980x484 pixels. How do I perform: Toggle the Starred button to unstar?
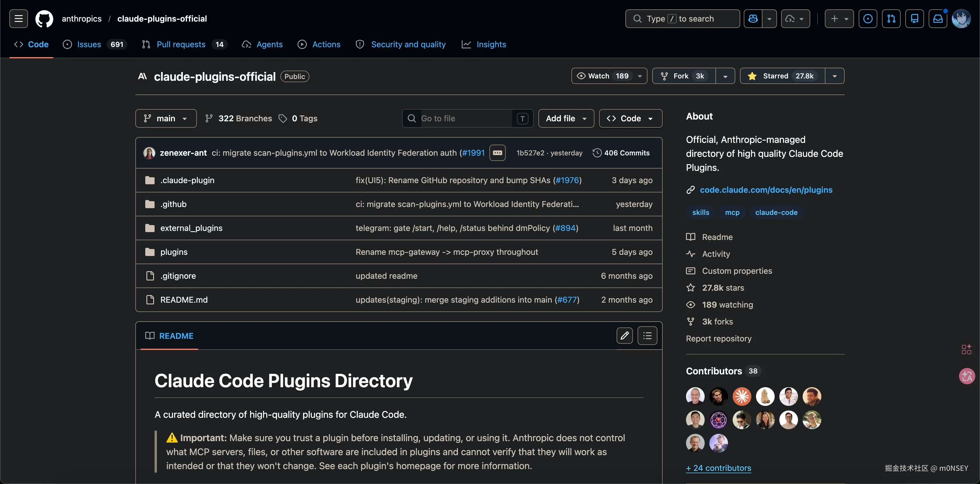click(783, 76)
